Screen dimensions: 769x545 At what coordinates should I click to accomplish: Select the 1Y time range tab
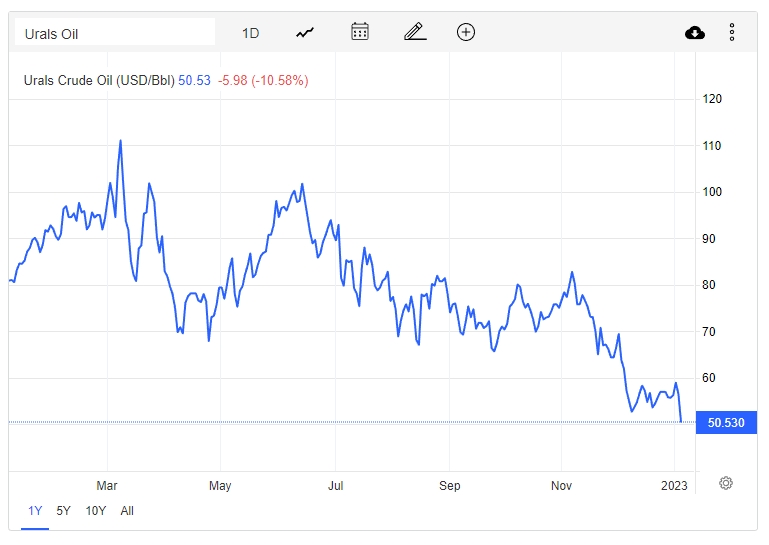coord(35,511)
